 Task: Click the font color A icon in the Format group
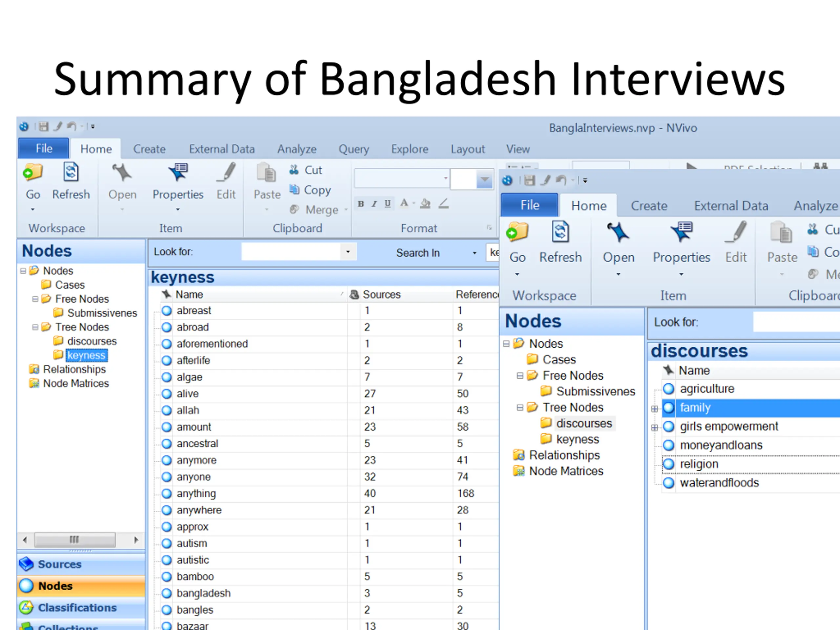click(404, 203)
